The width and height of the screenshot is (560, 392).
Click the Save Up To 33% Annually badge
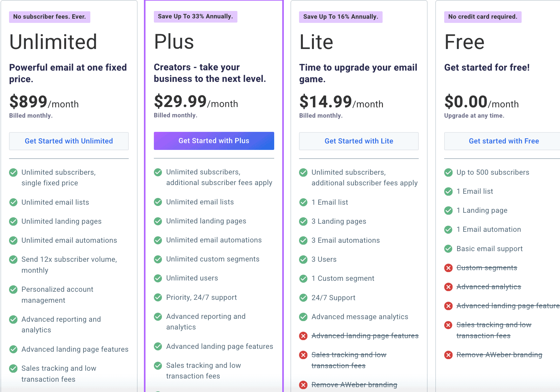tap(195, 16)
